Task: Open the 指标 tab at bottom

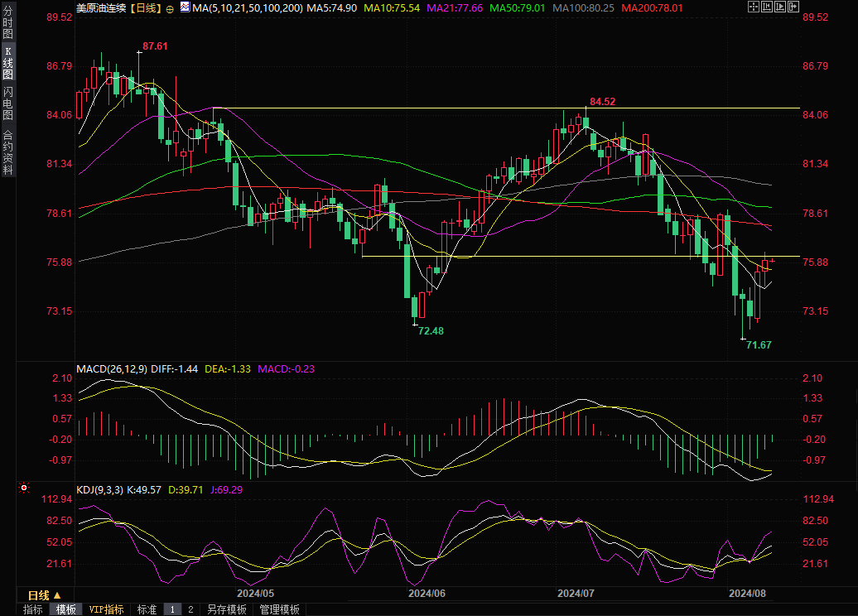Action: 33,609
